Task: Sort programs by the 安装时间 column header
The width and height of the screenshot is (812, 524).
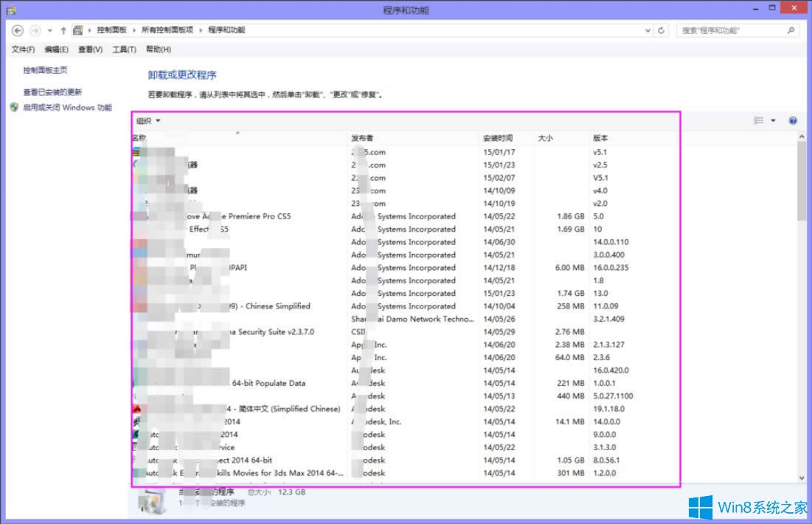Action: click(x=499, y=137)
